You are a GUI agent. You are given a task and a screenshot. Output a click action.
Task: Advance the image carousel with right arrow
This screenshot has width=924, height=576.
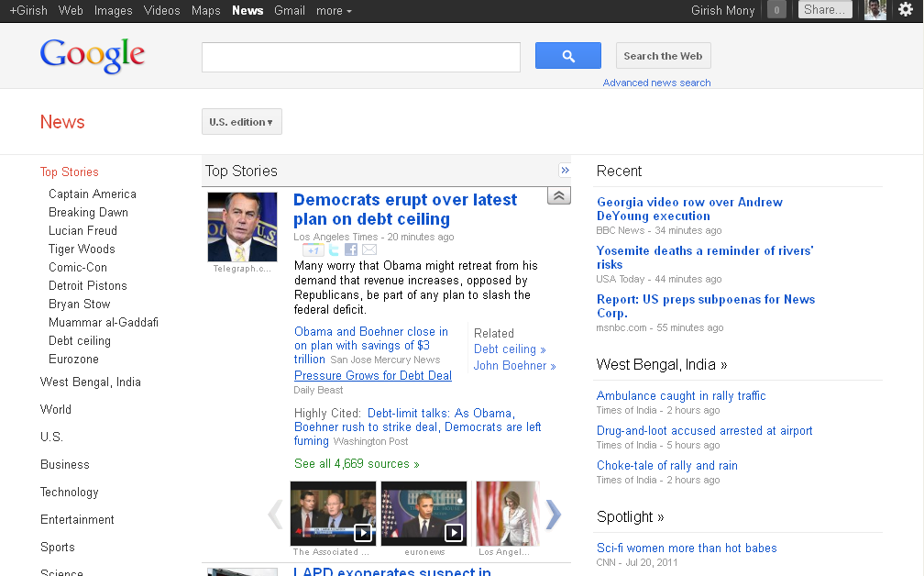[x=553, y=515]
